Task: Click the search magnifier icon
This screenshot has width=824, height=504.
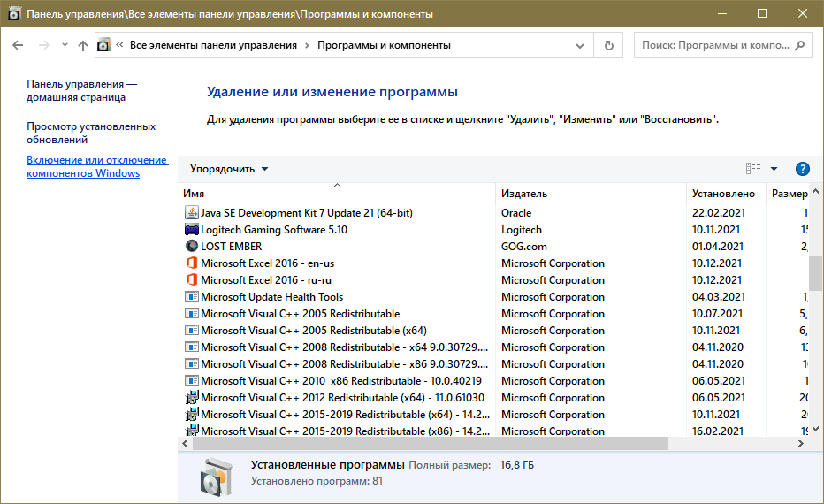Action: click(798, 45)
